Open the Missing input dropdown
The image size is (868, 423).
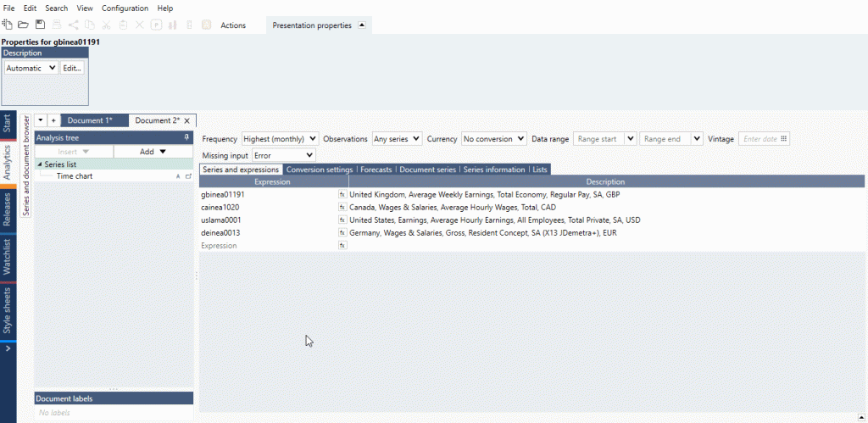coord(284,156)
